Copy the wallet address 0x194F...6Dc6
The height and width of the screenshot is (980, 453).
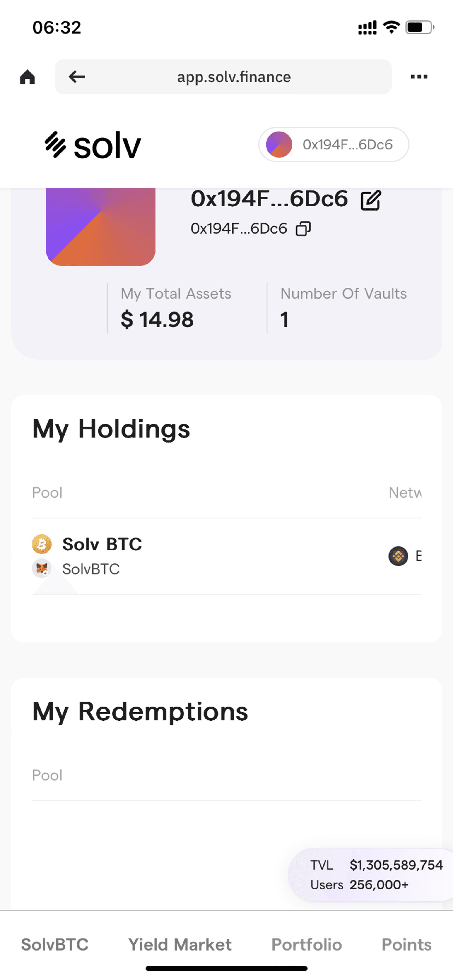303,229
